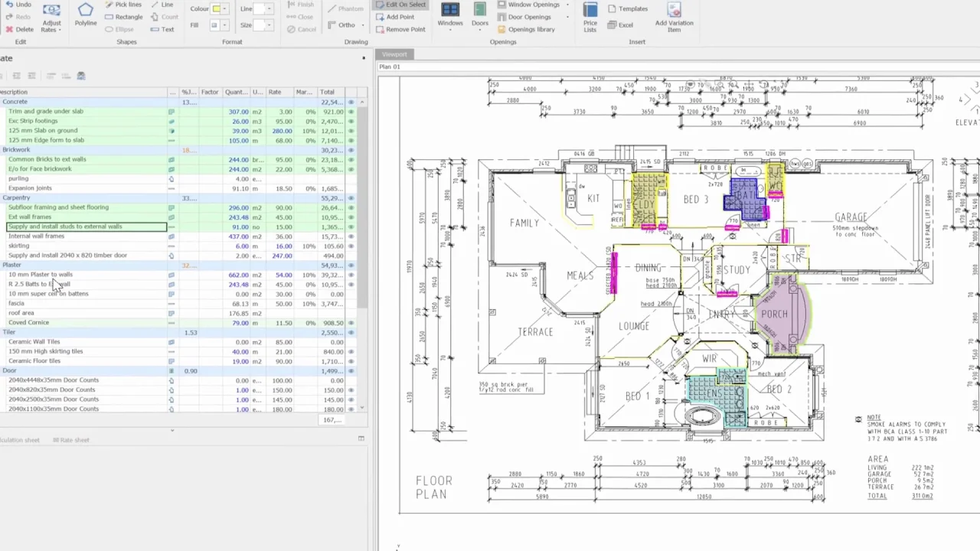Image resolution: width=980 pixels, height=551 pixels.
Task: Toggle Edit On Select mode
Action: pyautogui.click(x=400, y=5)
